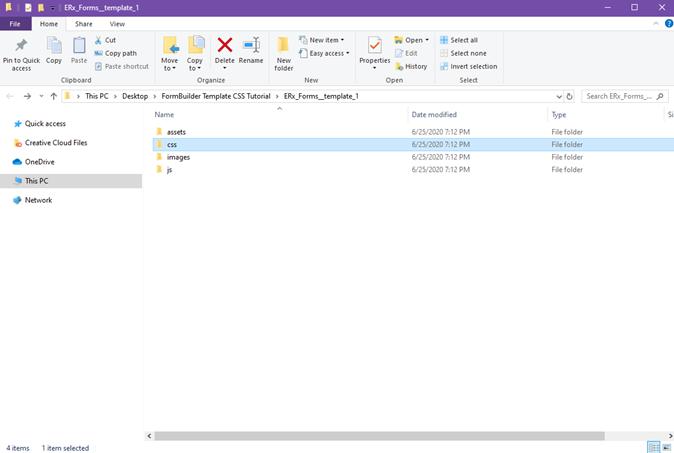Image resolution: width=674 pixels, height=453 pixels.
Task: Click Invert selection in the ribbon
Action: (x=468, y=66)
